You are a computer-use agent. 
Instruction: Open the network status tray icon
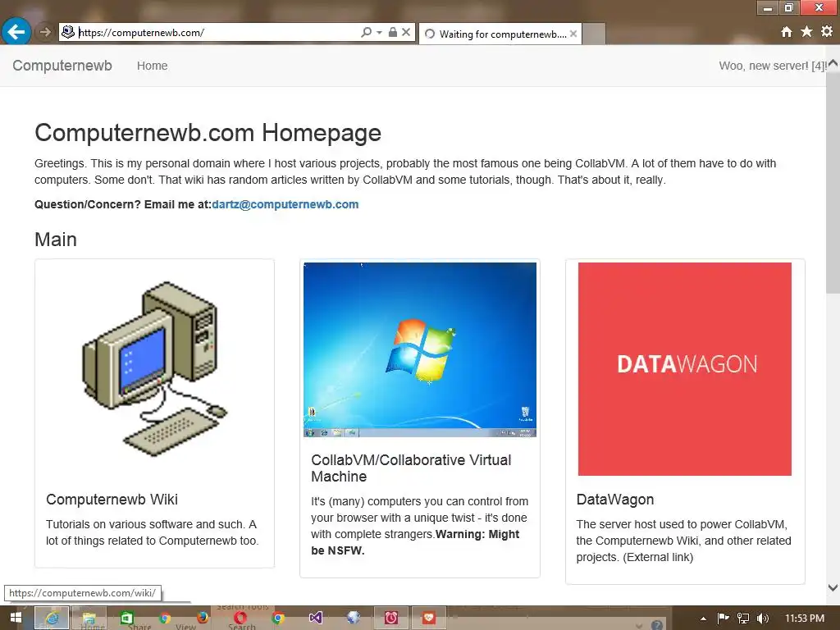tap(743, 618)
